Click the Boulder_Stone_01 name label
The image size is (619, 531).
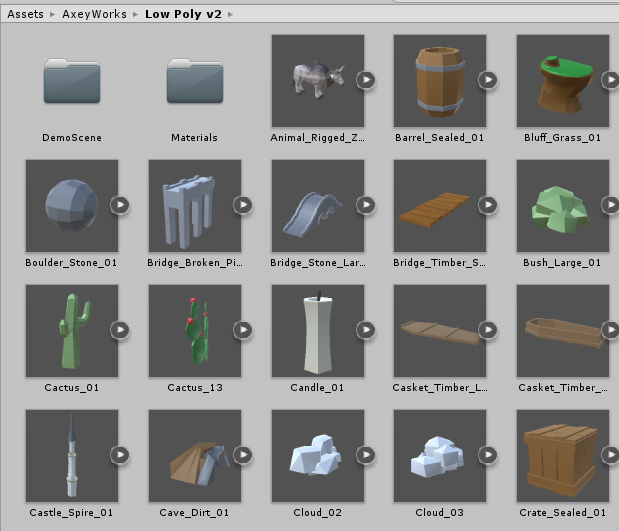coord(71,263)
